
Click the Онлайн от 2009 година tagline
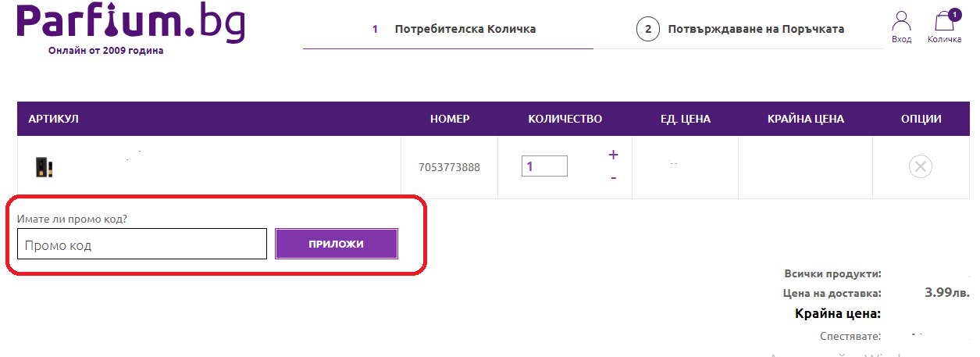(x=106, y=51)
